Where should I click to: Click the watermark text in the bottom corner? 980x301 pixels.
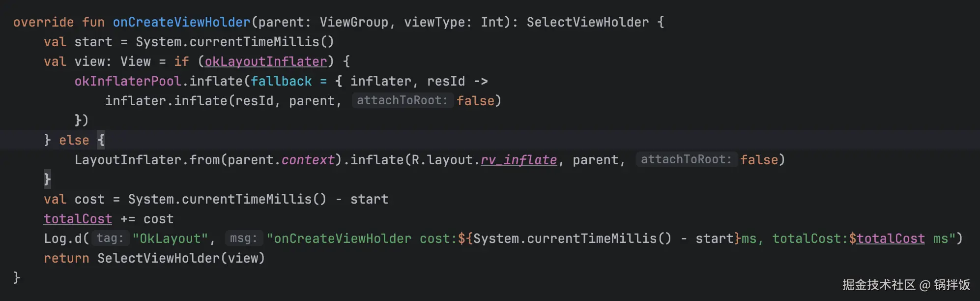(905, 285)
